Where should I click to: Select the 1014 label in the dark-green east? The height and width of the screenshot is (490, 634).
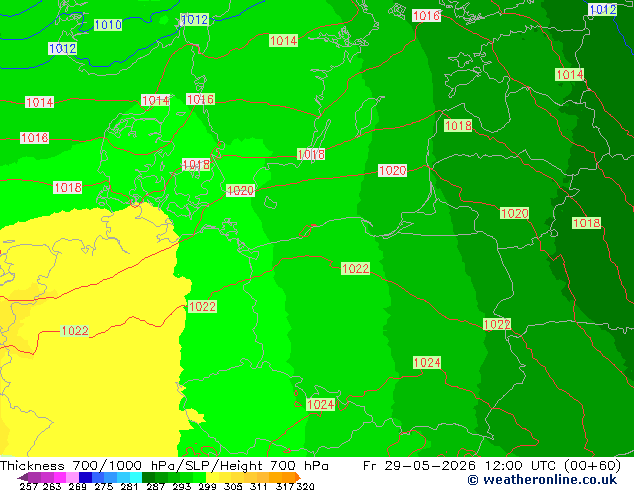pyautogui.click(x=569, y=74)
